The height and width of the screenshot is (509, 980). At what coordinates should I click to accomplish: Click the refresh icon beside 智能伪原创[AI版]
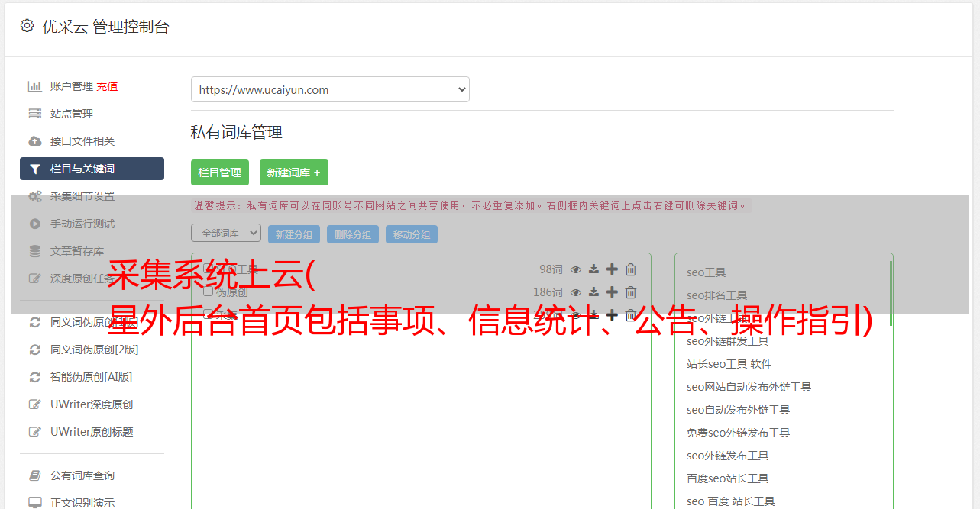(x=35, y=377)
